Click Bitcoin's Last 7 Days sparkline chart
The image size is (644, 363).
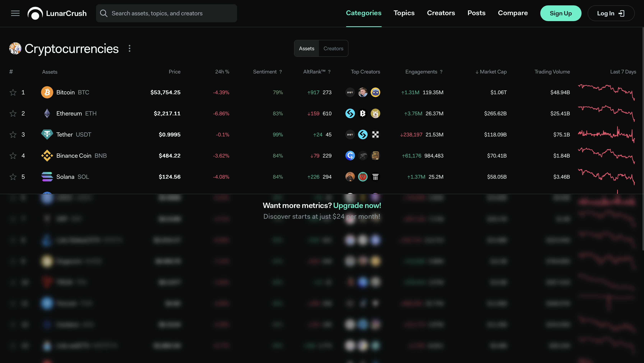point(606,92)
